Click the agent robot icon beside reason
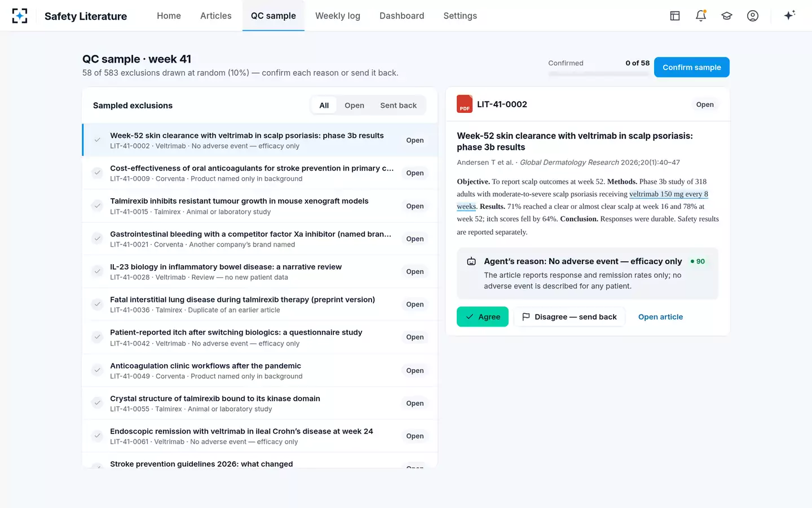812x508 pixels. coord(471,261)
